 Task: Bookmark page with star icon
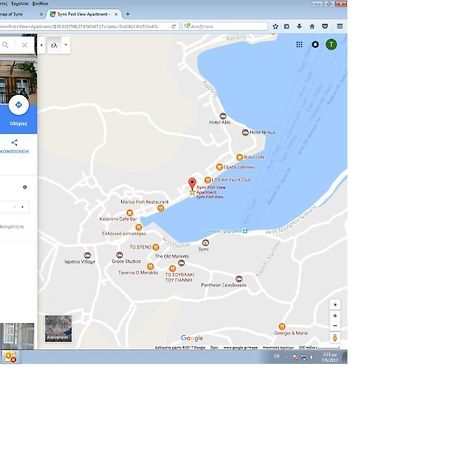click(275, 26)
